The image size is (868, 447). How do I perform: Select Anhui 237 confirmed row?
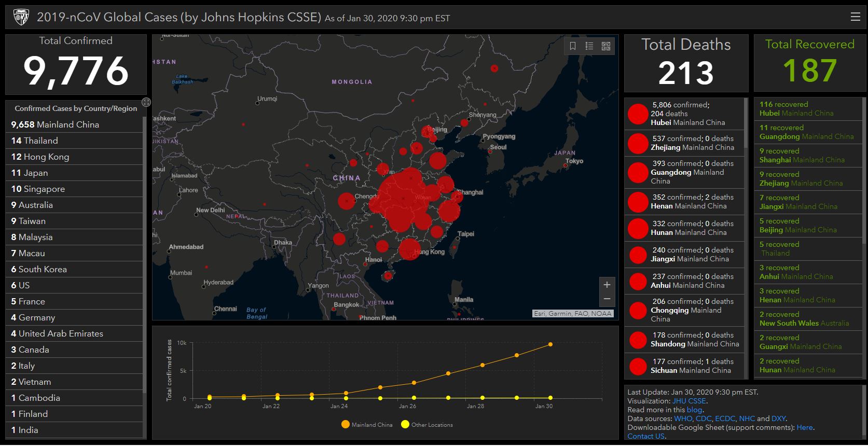[684, 281]
